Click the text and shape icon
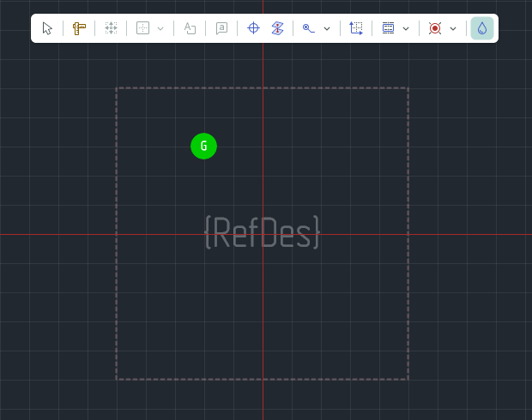Image resolution: width=532 pixels, height=420 pixels. pos(190,28)
